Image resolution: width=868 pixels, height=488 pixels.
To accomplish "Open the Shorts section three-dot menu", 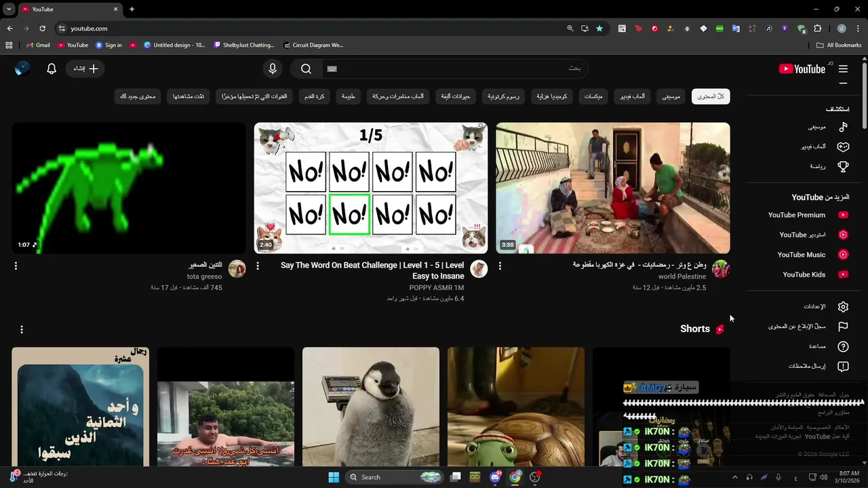I will tap(22, 329).
